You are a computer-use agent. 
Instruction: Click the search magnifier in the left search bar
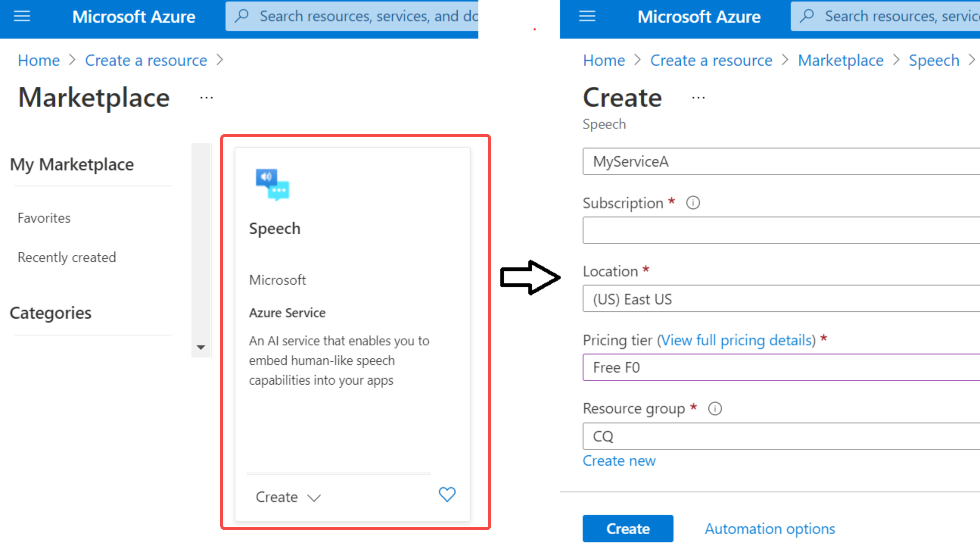242,16
